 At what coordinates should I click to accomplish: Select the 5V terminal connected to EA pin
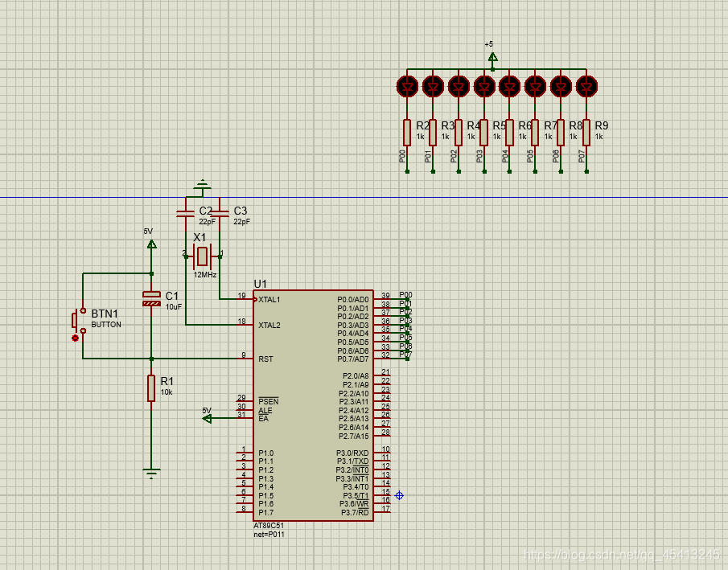[208, 418]
